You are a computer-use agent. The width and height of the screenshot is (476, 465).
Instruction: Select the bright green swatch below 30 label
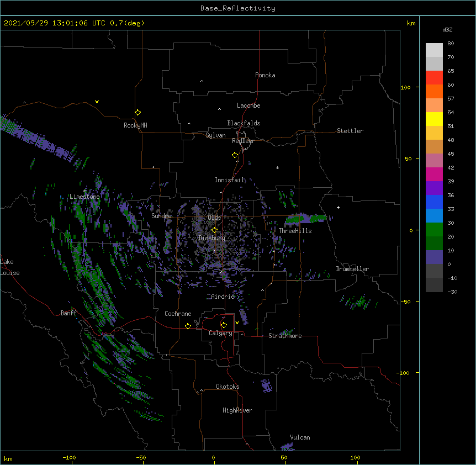(x=434, y=230)
